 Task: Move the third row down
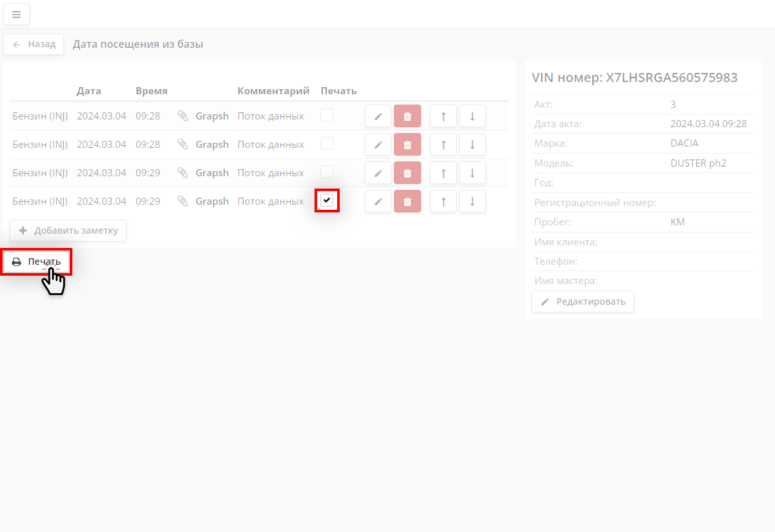point(472,173)
